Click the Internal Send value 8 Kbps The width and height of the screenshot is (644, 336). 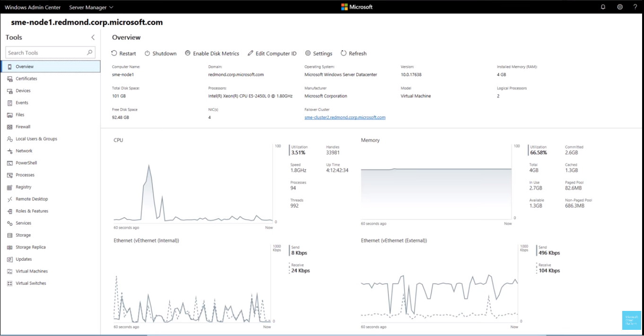299,253
